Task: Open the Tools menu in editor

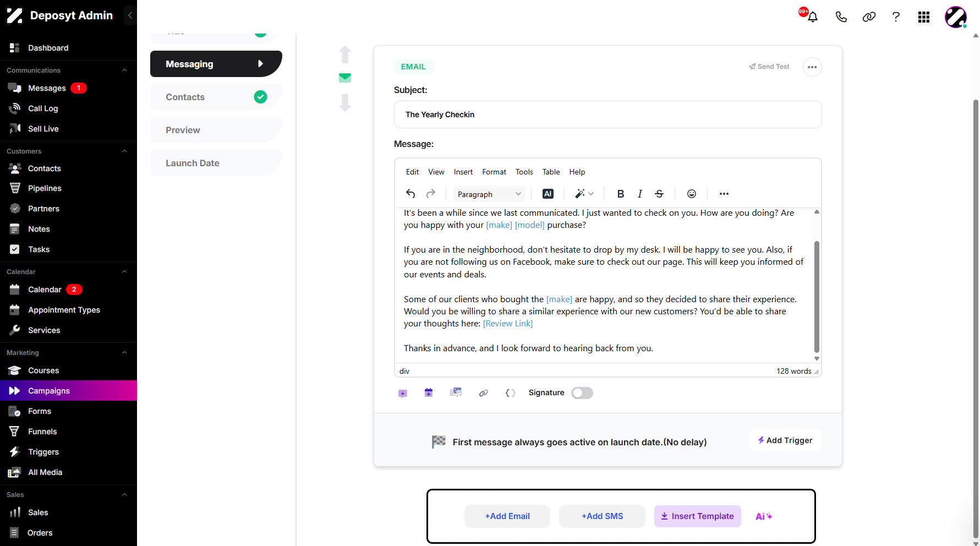Action: click(x=524, y=172)
